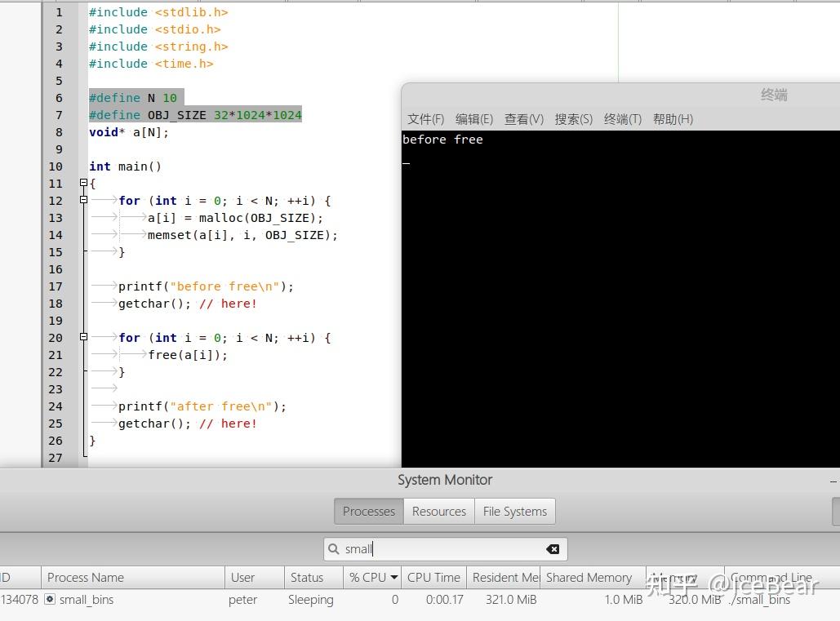Switch to the Resources tab
Viewport: 840px width, 621px height.
tap(438, 512)
